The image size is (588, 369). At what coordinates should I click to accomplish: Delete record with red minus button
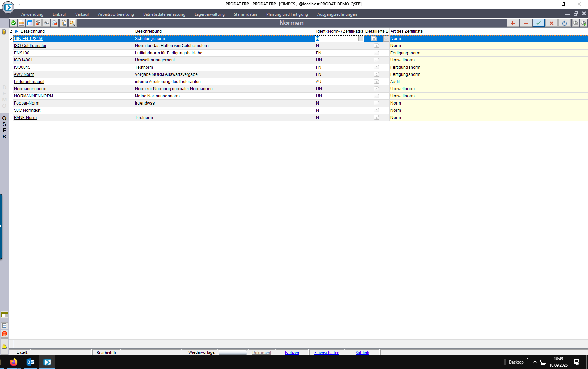coord(526,23)
